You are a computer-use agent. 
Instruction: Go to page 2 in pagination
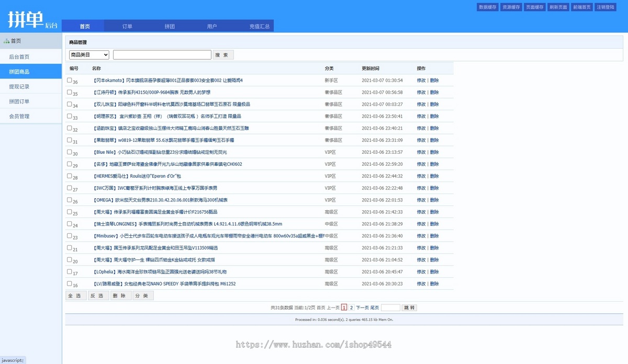coord(351,308)
